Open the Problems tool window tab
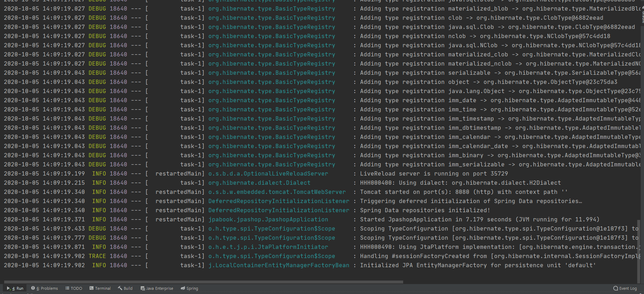Image resolution: width=644 pixels, height=294 pixels. 44,288
